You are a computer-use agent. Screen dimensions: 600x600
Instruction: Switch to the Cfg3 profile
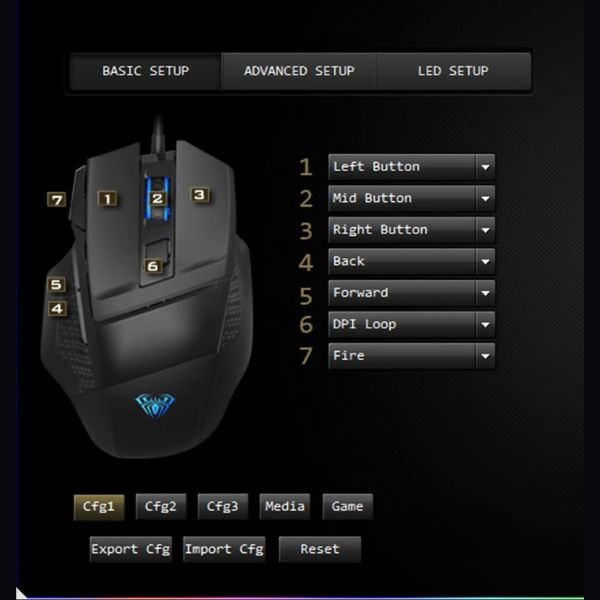pos(223,507)
